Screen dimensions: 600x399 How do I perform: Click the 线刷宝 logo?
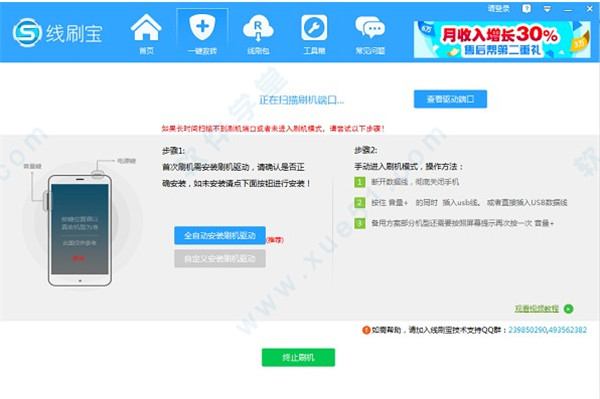(57, 33)
